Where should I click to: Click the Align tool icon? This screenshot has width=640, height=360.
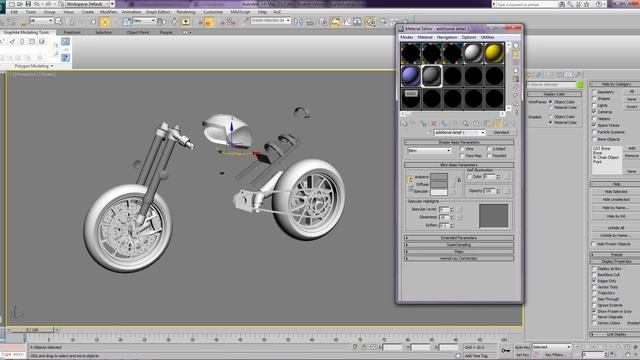coord(310,22)
